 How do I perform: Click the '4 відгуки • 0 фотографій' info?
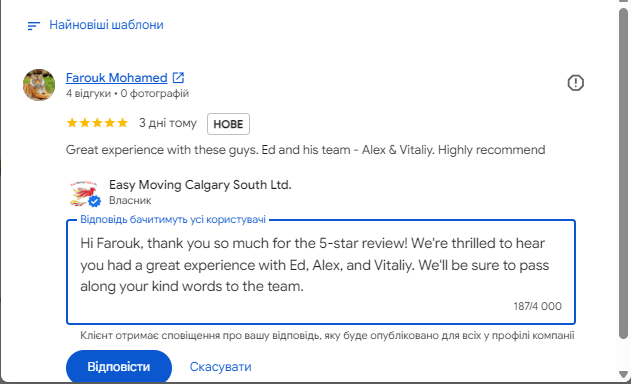point(127,93)
